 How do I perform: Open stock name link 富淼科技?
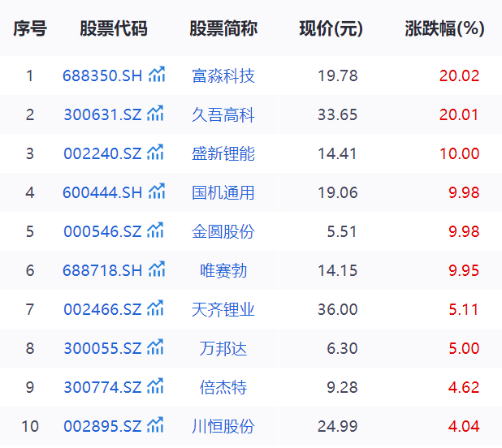click(x=223, y=76)
